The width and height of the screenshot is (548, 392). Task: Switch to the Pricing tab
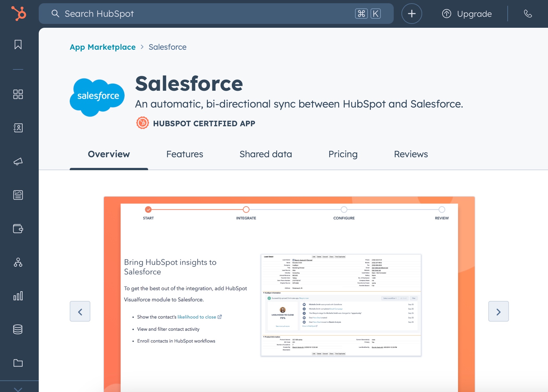[x=343, y=154]
